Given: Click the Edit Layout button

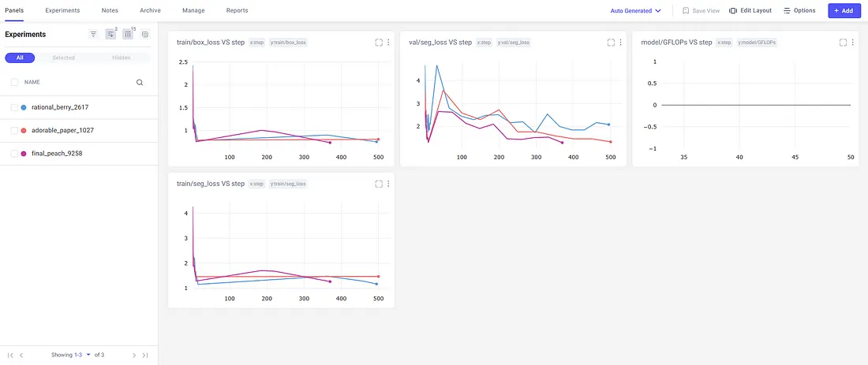Looking at the screenshot, I should point(750,10).
